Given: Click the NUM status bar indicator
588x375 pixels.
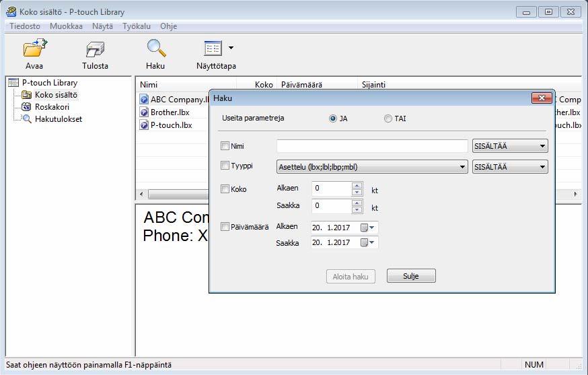Looking at the screenshot, I should pyautogui.click(x=534, y=364).
